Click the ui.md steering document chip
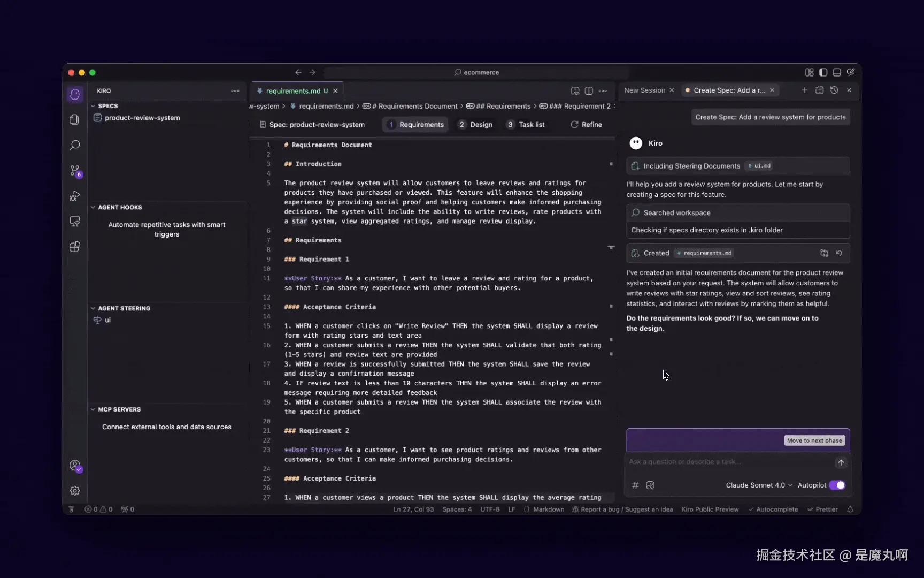The height and width of the screenshot is (578, 924). point(759,166)
